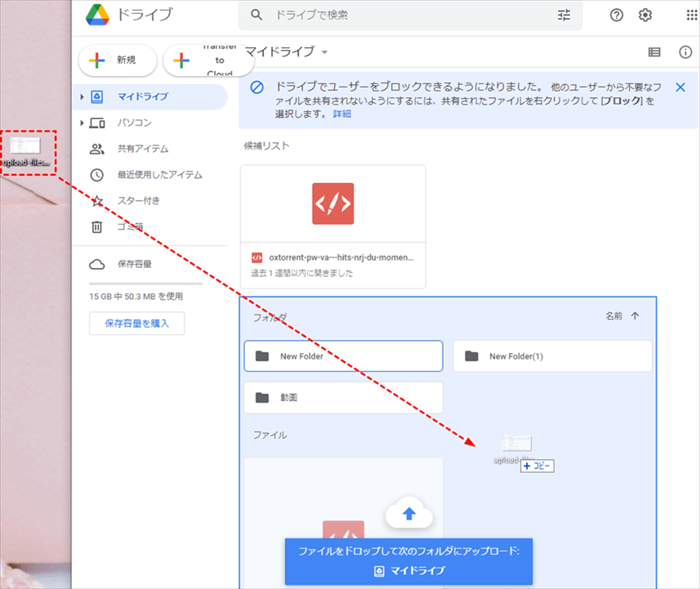700x589 pixels.
Task: Click the oxtorrent-pw-va file name
Action: click(x=341, y=257)
